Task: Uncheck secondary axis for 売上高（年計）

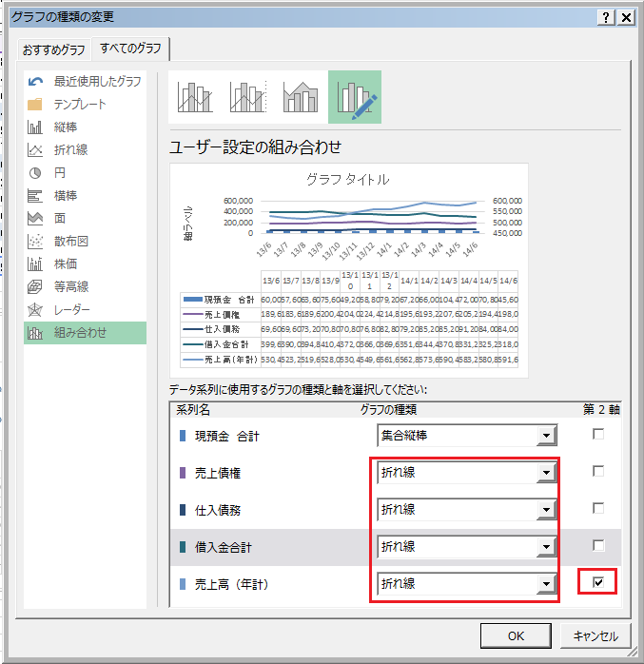Action: pyautogui.click(x=597, y=583)
